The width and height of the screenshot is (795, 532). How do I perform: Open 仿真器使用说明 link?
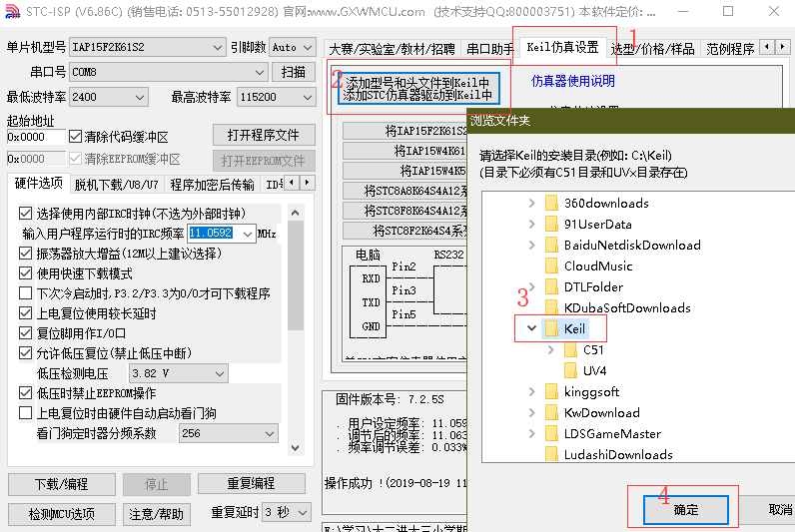(573, 81)
